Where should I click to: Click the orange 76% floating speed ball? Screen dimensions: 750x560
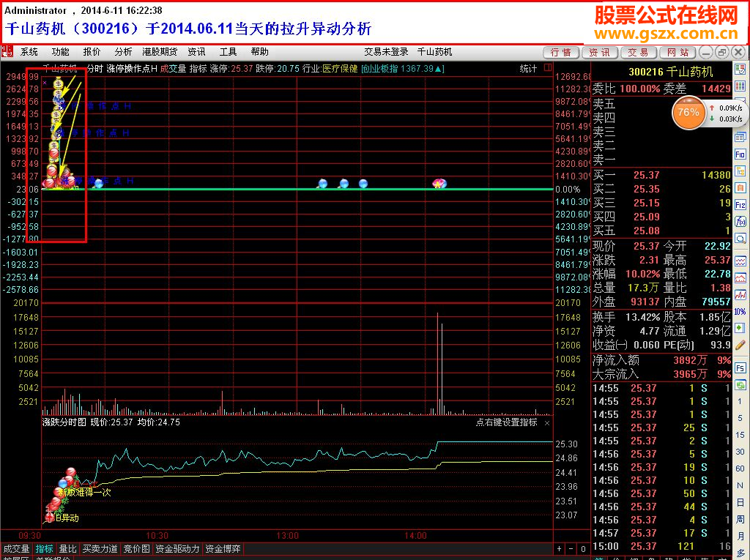688,113
